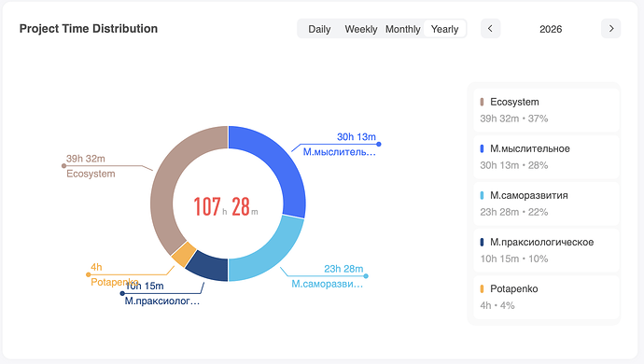Click the 30h 13m chart callout label
This screenshot has width=644, height=364.
pyautogui.click(x=357, y=137)
